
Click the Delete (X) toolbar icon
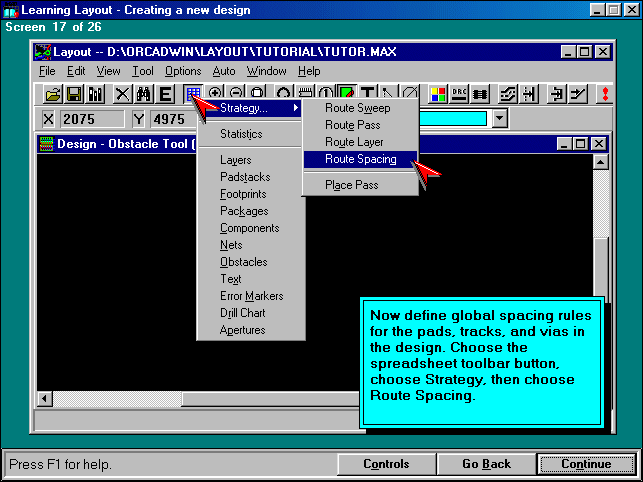(x=122, y=94)
